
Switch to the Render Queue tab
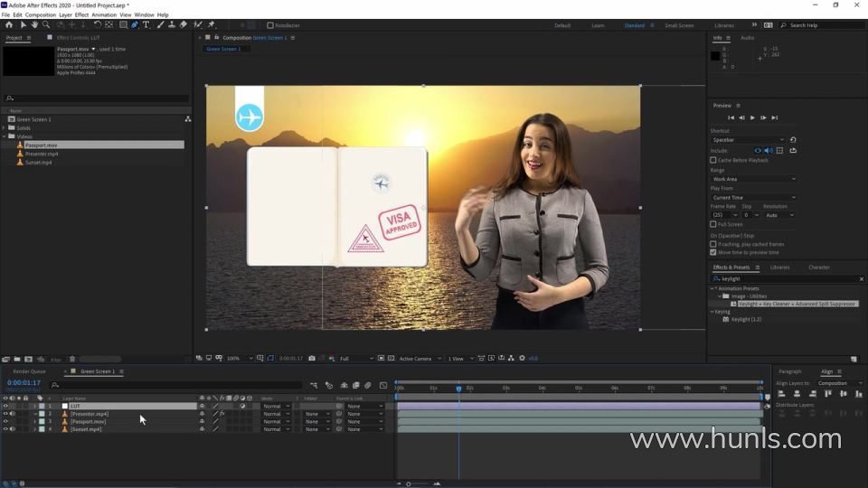tap(29, 371)
